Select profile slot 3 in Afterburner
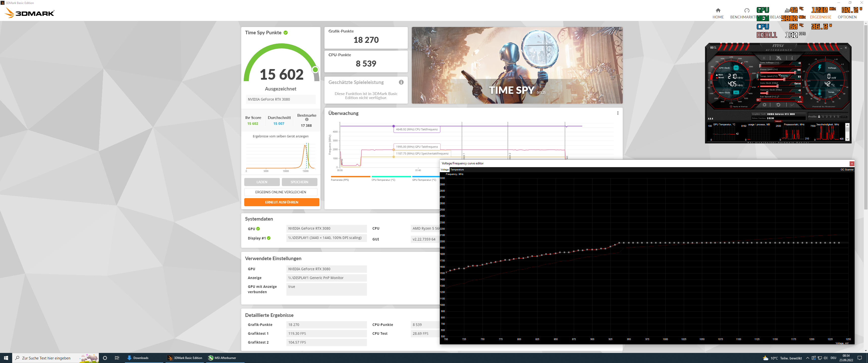This screenshot has height=363, width=868. (831, 117)
